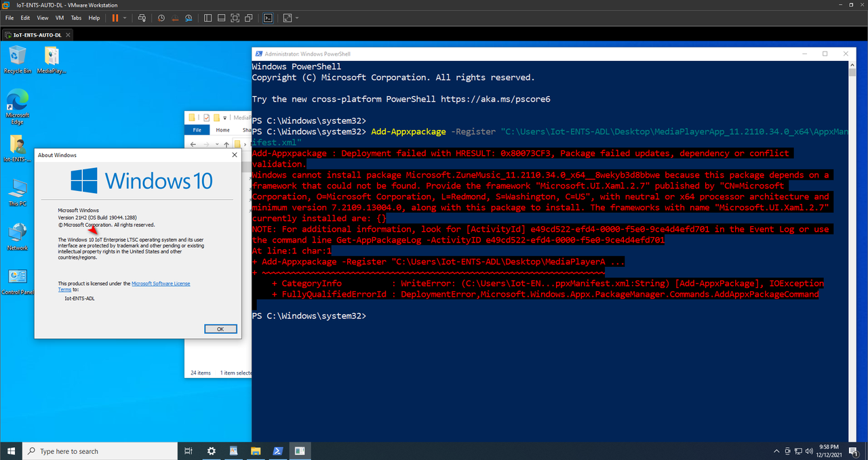
Task: Toggle the thumbnail bar view icon
Action: tap(221, 18)
